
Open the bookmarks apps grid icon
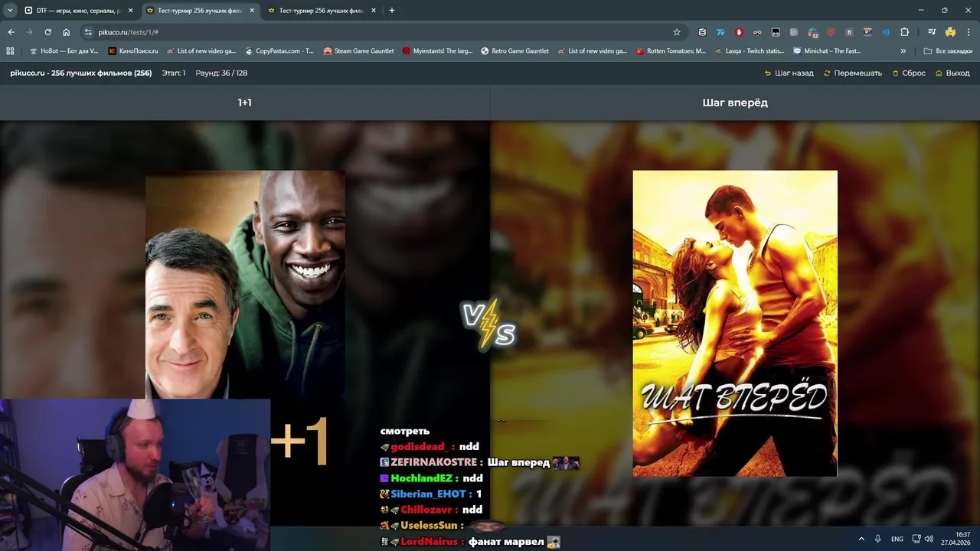click(x=10, y=51)
